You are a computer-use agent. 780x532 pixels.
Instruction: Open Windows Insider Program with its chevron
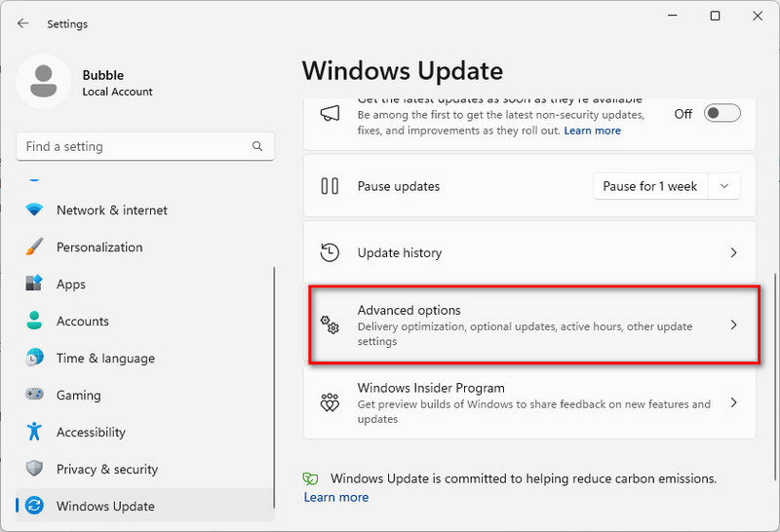pyautogui.click(x=734, y=402)
